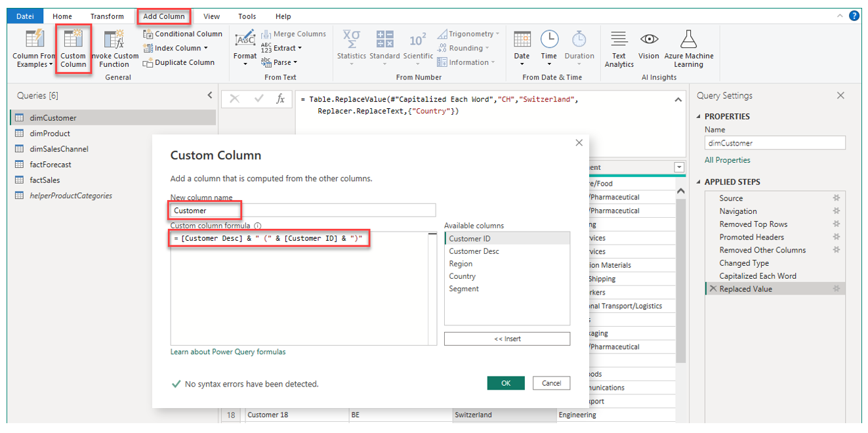Click the fx function icon
Viewport: 868px width, 433px height.
(280, 99)
